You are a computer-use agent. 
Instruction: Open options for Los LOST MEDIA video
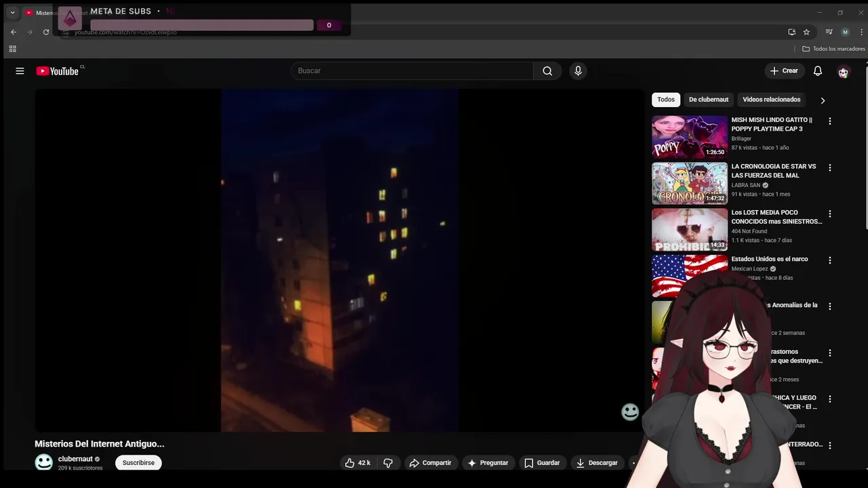point(829,214)
